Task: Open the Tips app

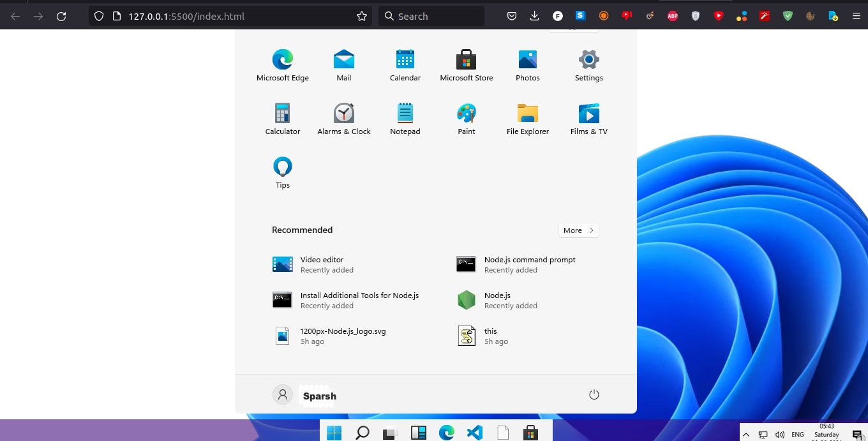Action: coord(283,172)
